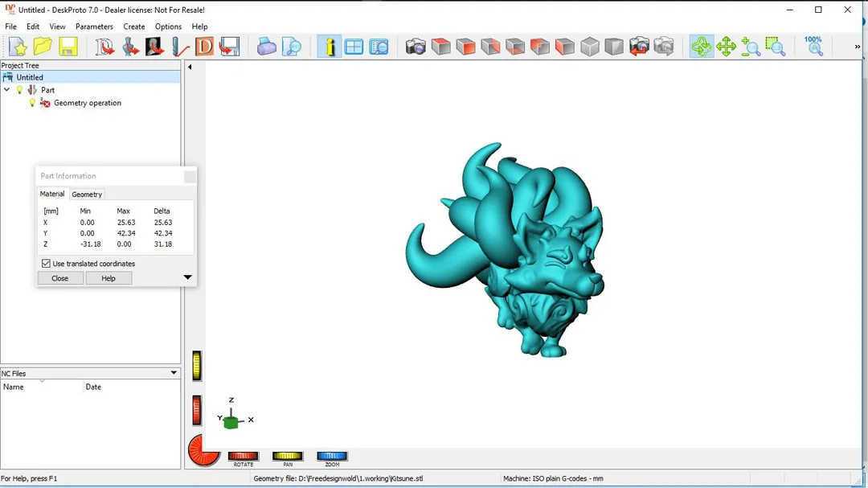Click the horizontal ROTATE thumbwheel
868x488 pixels.
point(243,456)
